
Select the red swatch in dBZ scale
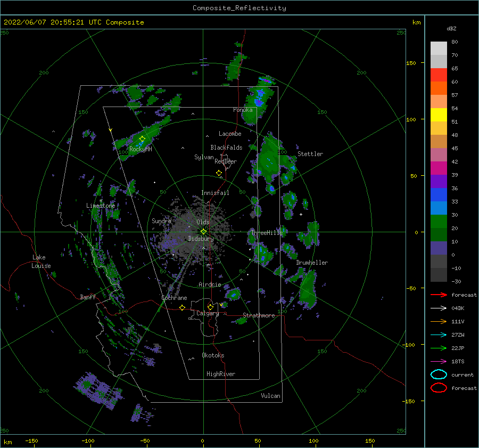(439, 75)
